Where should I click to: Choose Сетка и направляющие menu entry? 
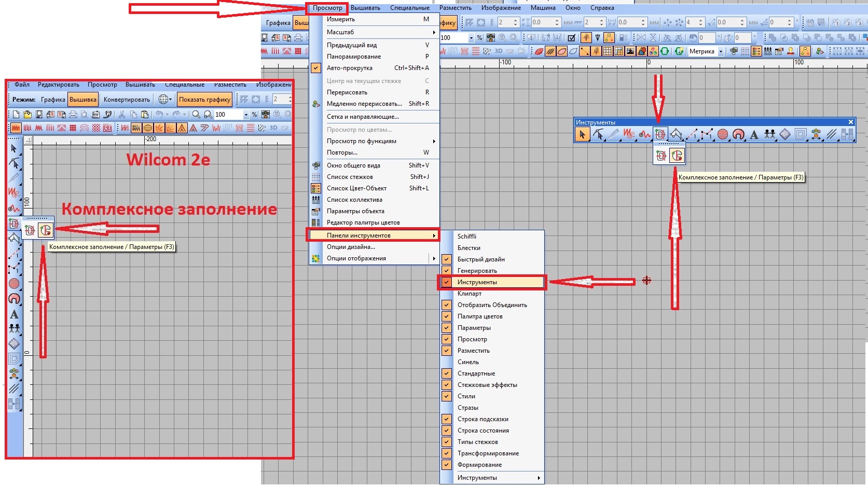point(374,117)
